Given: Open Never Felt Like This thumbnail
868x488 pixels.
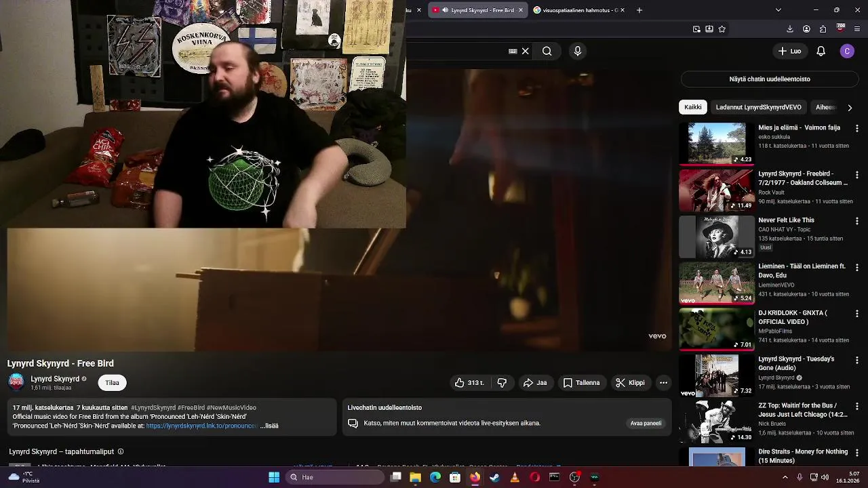Looking at the screenshot, I should pos(717,237).
